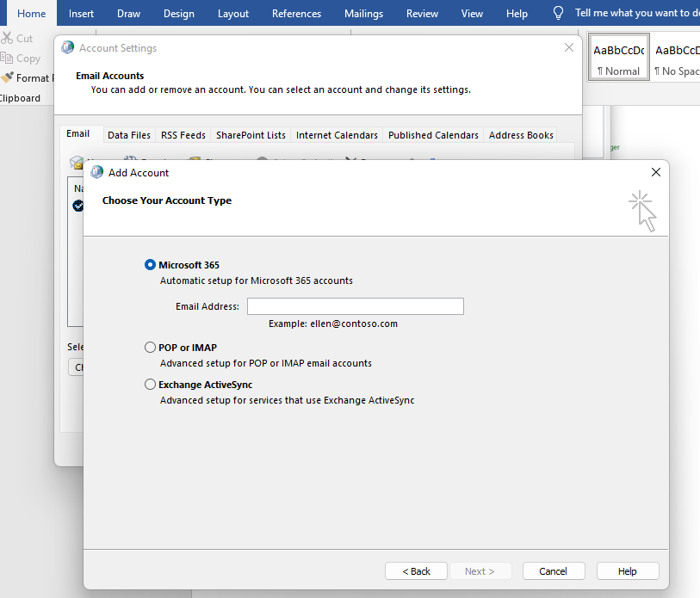Viewport: 700px width, 598px height.
Task: Click the Format Painter brush icon
Action: coord(7,77)
